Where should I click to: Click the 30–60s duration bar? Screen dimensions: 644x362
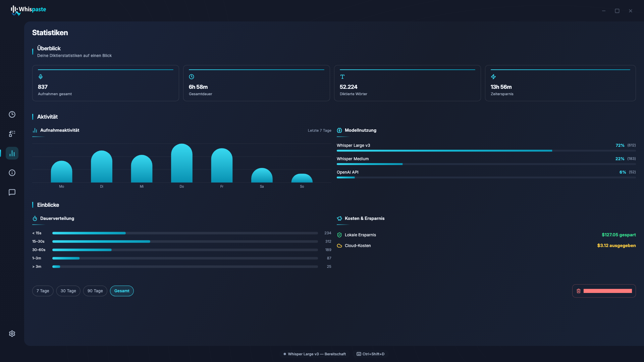[x=185, y=250]
